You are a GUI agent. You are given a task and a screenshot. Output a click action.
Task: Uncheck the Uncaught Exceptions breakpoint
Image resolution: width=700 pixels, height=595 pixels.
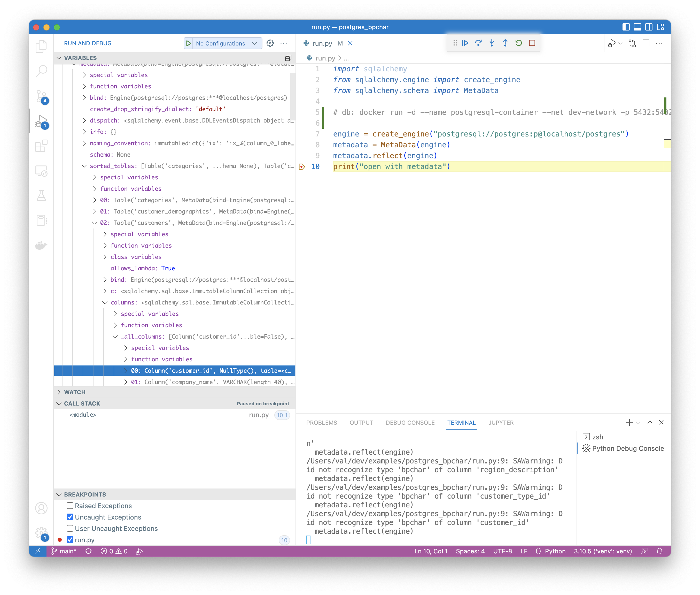70,517
